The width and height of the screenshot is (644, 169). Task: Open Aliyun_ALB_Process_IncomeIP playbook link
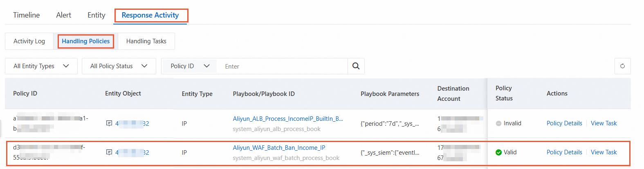click(288, 119)
